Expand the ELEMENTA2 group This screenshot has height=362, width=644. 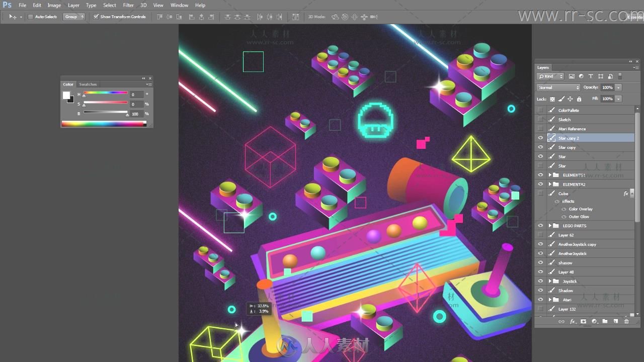[550, 185]
